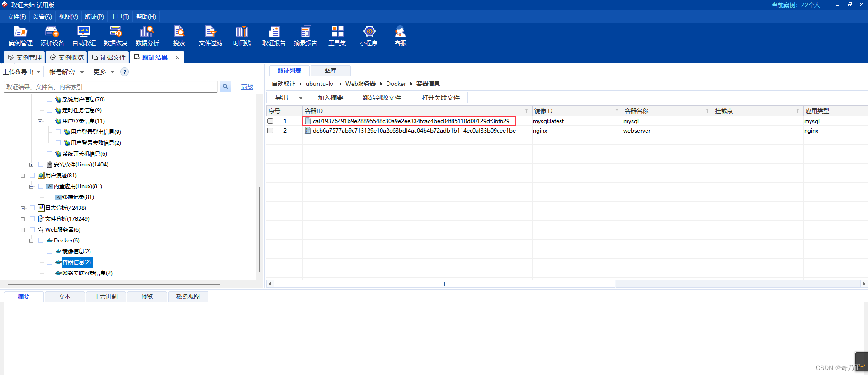The width and height of the screenshot is (868, 375).
Task: Open the 小程序 toolbar icon
Action: point(368,36)
